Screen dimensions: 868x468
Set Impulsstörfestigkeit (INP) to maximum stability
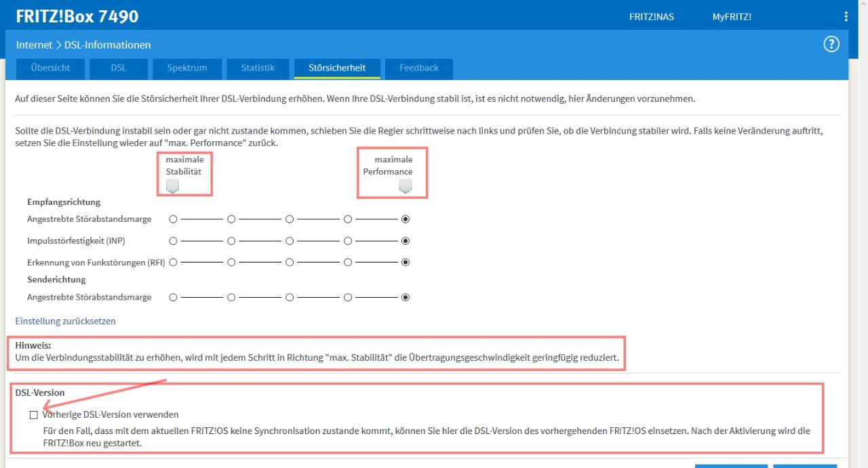[x=173, y=241]
